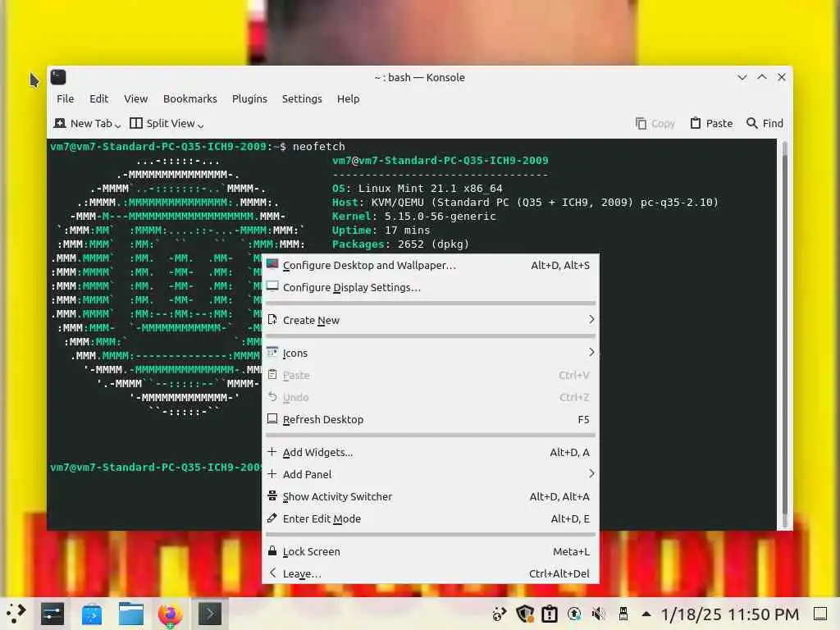Open the Help menu
Image resolution: width=840 pixels, height=630 pixels.
click(x=348, y=98)
